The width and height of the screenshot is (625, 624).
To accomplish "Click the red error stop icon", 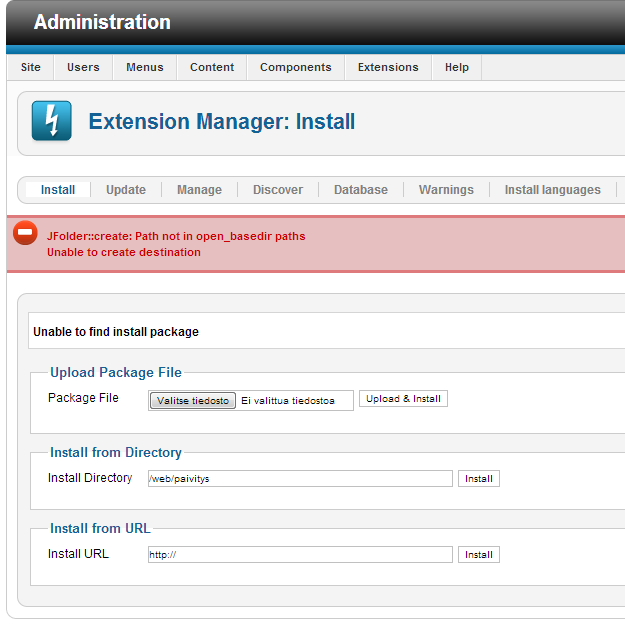I will coord(26,234).
